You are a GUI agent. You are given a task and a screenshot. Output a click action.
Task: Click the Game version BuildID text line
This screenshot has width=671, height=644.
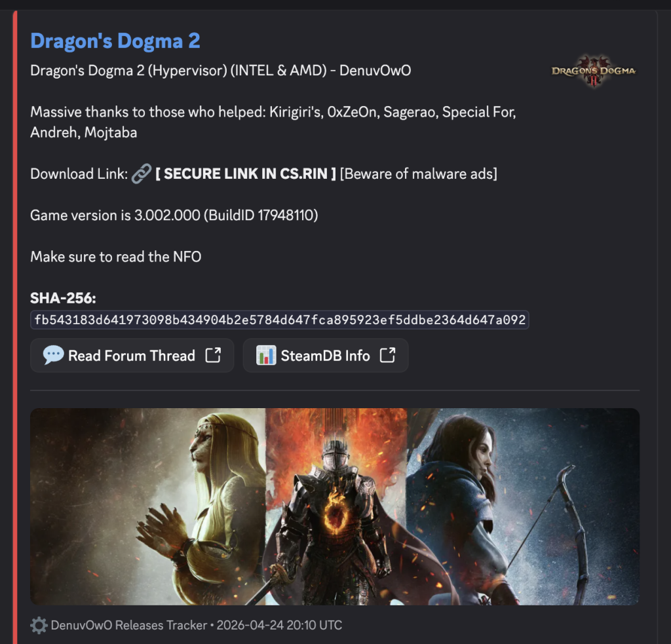[174, 216]
